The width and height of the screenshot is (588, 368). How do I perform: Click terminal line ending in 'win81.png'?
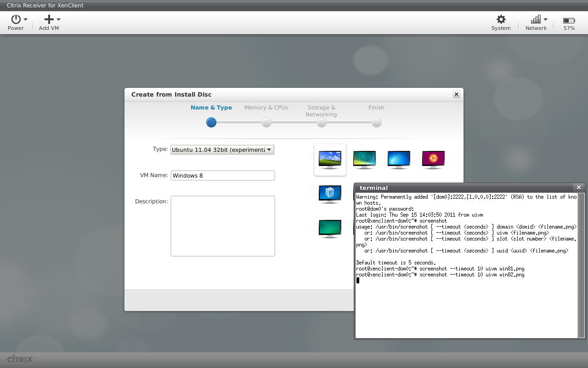click(x=440, y=269)
